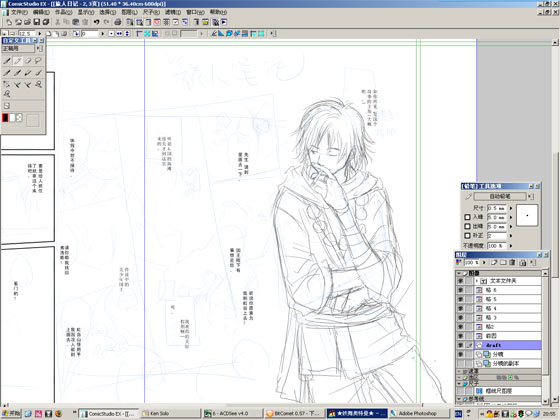Click the redo arrow in the toolbar

[x=106, y=22]
